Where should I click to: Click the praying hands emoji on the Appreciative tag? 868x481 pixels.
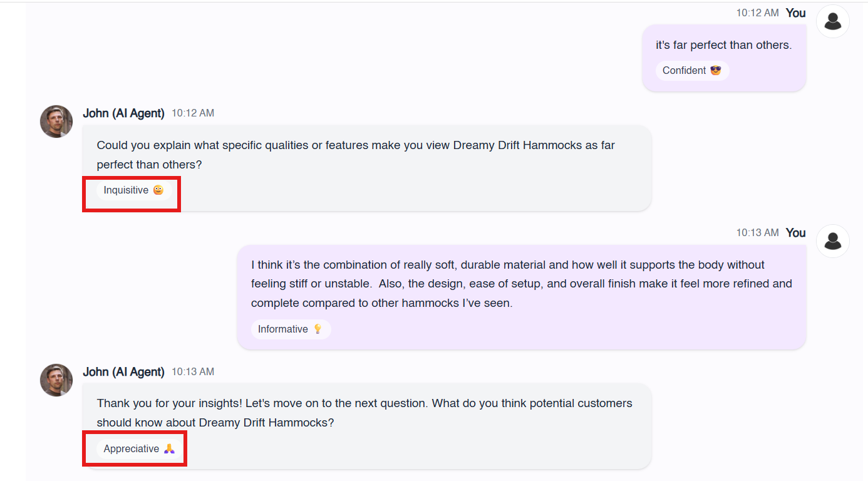(169, 449)
